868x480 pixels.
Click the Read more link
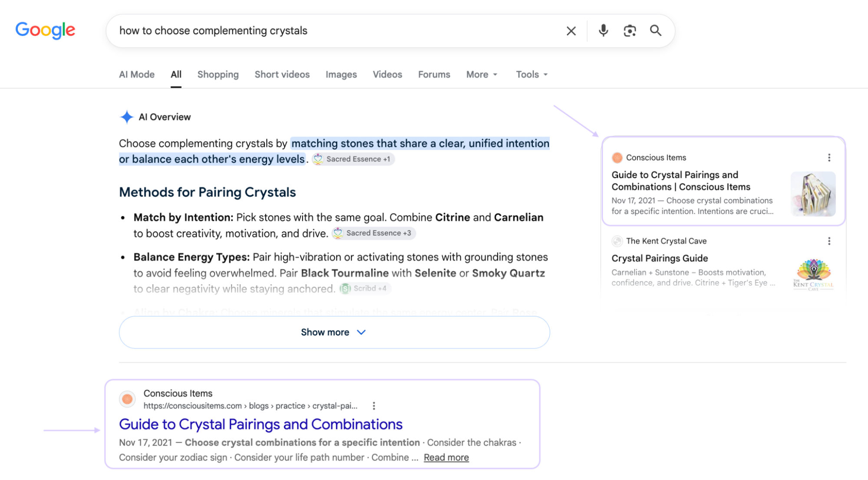[446, 457]
